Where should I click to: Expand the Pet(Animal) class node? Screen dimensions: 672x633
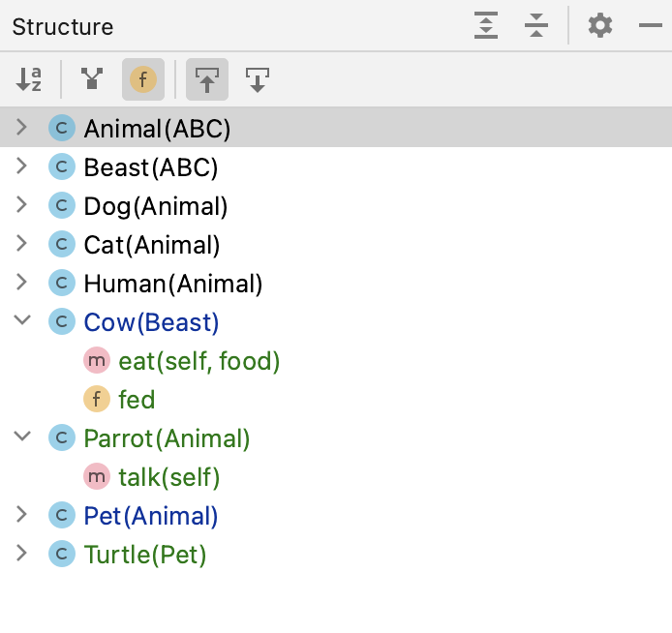[21, 514]
